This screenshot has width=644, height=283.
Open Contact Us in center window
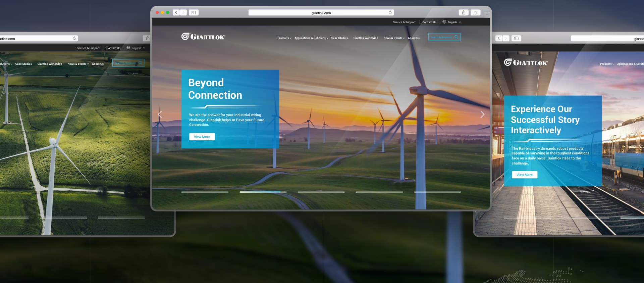pyautogui.click(x=429, y=22)
